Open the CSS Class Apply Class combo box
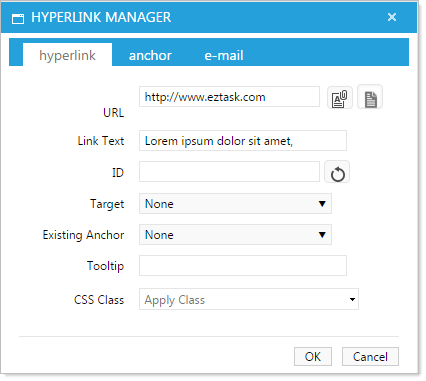 (x=249, y=299)
